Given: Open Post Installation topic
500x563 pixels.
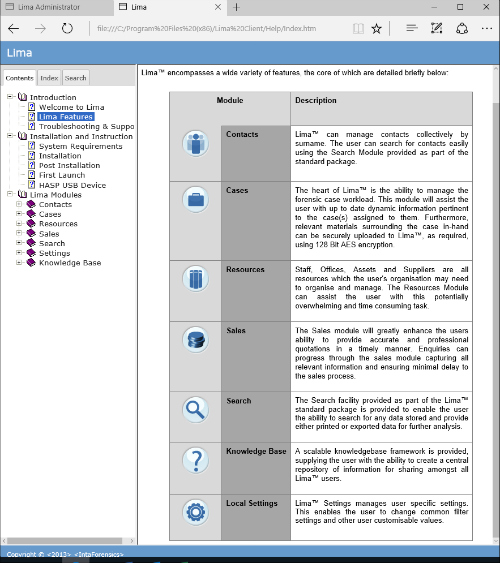Looking at the screenshot, I should (x=69, y=166).
